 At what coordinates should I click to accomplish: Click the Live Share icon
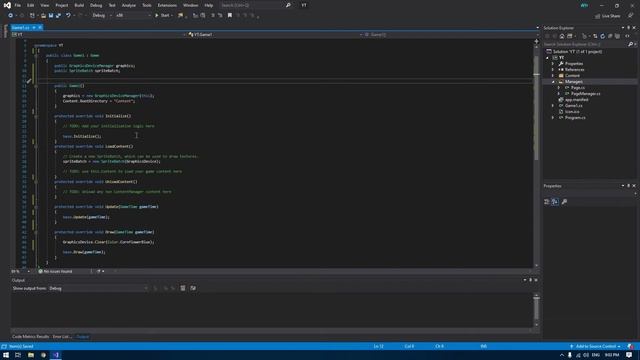[598, 16]
